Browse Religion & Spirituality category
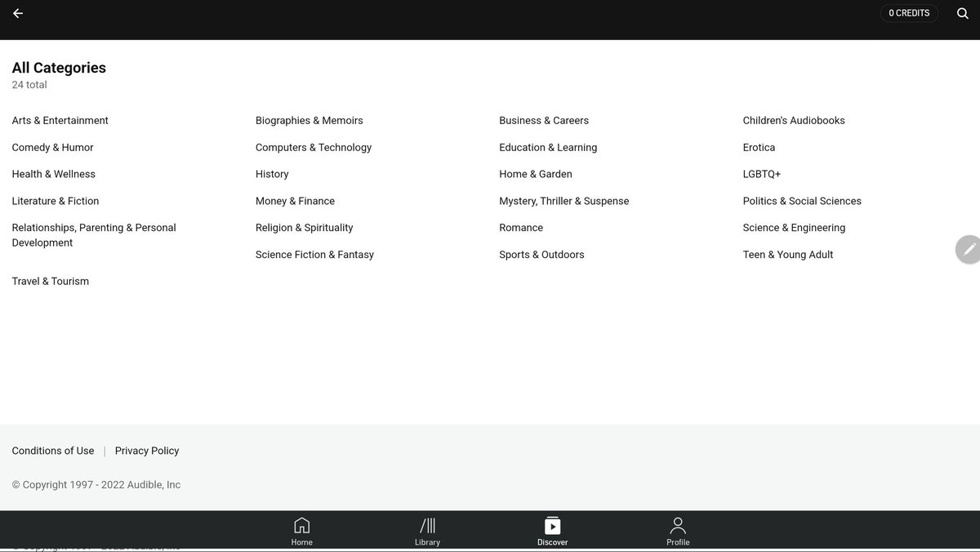This screenshot has width=980, height=552. coord(305,228)
